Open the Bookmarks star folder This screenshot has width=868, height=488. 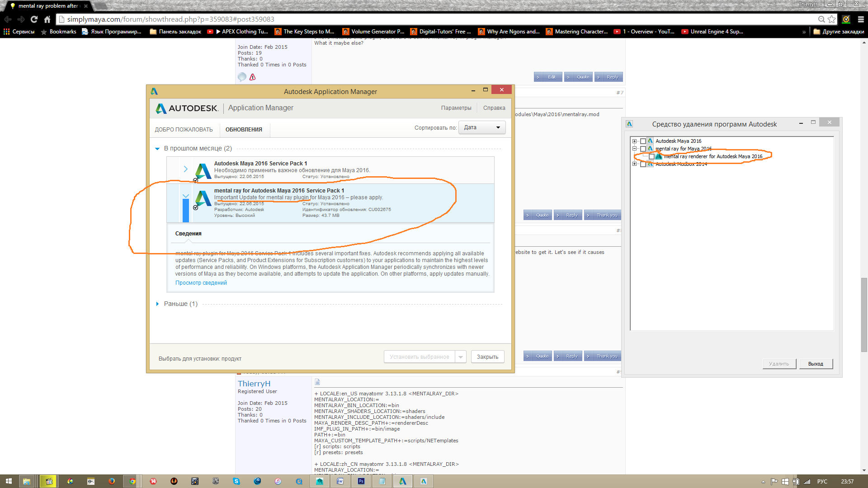pos(58,32)
